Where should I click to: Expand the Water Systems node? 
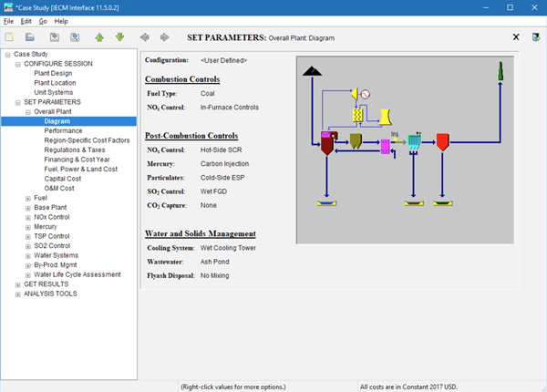28,255
